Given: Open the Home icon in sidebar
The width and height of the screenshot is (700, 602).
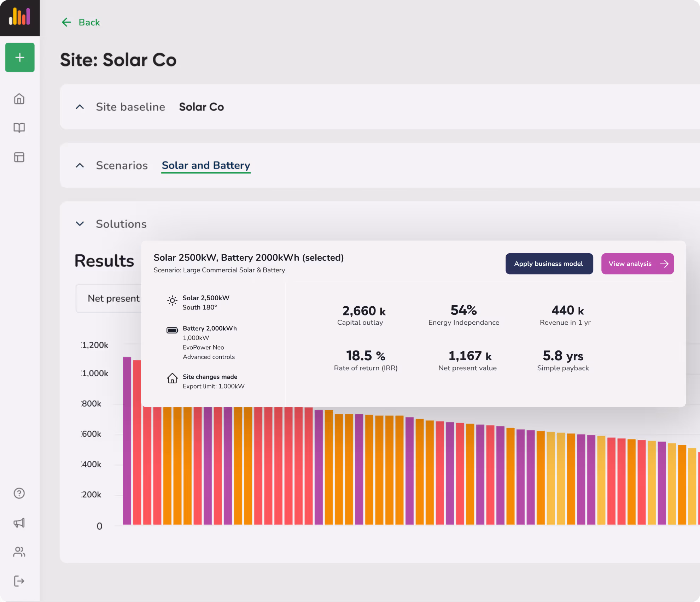Looking at the screenshot, I should tap(19, 99).
